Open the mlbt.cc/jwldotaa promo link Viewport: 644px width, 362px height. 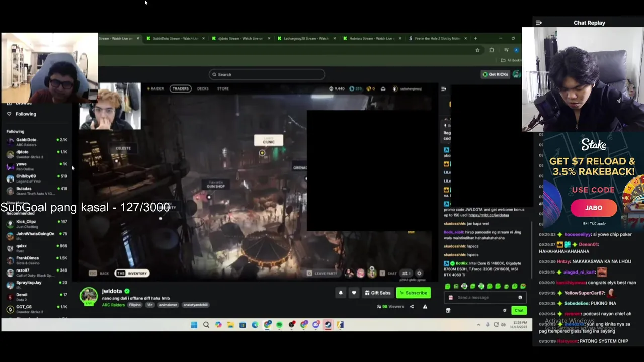tap(489, 215)
